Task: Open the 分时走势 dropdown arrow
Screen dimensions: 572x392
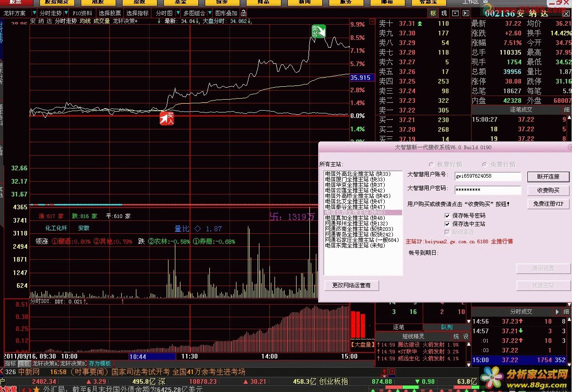Action: [67, 14]
